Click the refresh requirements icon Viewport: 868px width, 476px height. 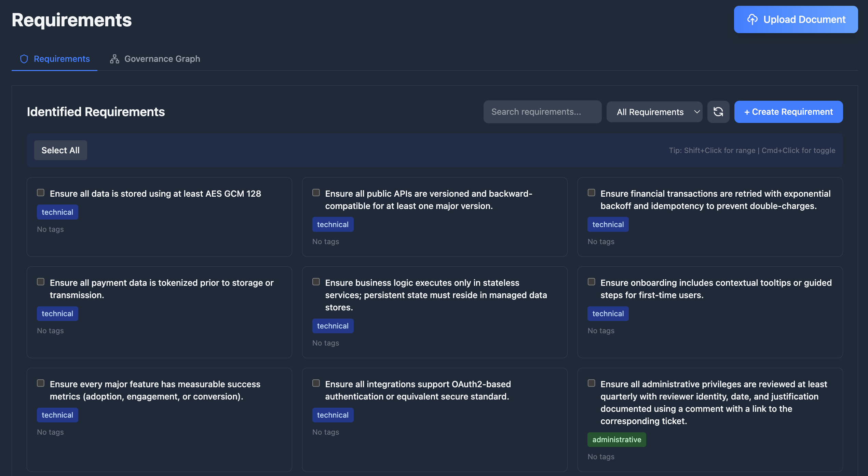(x=718, y=112)
